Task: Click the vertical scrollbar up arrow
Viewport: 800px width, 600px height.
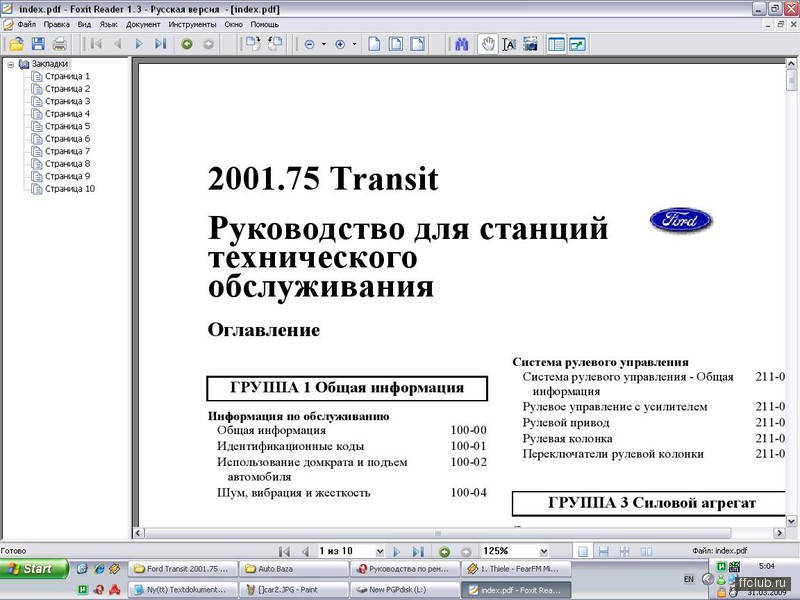Action: (x=791, y=64)
